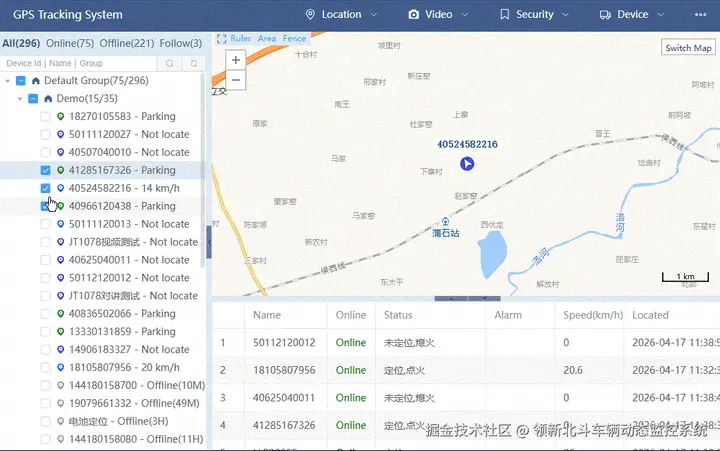Image resolution: width=720 pixels, height=451 pixels.
Task: Zoom in the map with plus button
Action: [236, 60]
